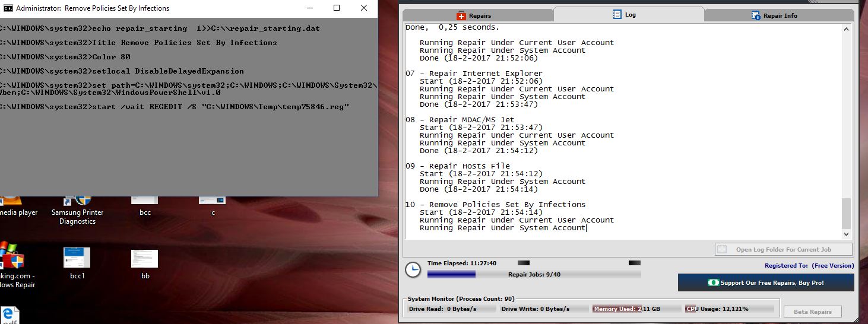Maximize the command prompt window

click(x=337, y=8)
